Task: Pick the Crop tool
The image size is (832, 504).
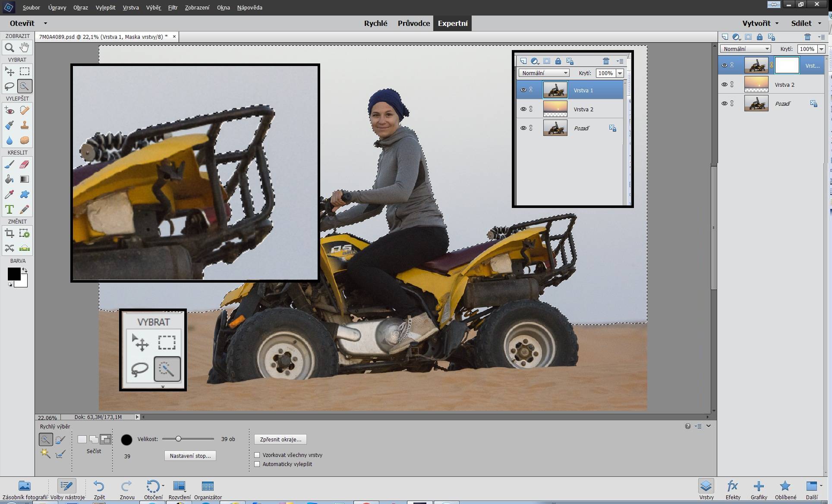Action: (9, 234)
